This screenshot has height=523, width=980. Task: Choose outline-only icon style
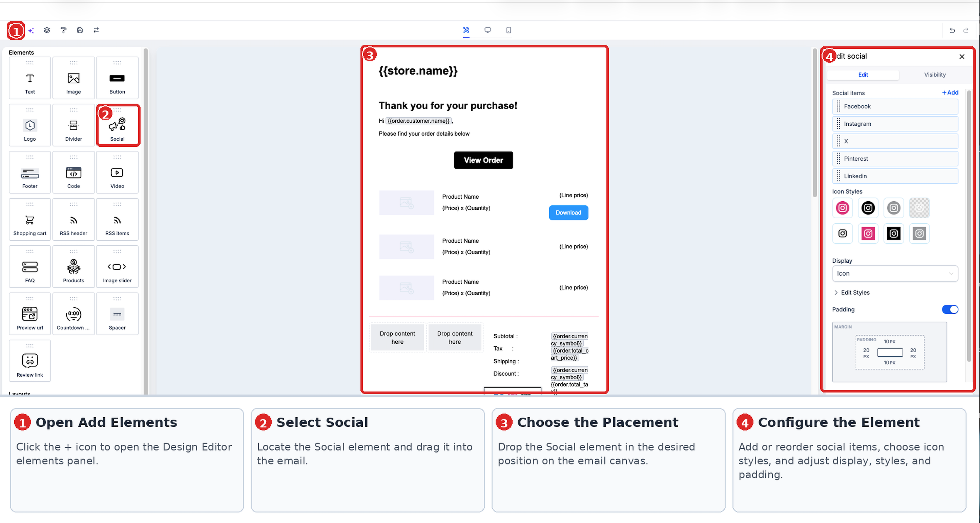click(x=842, y=234)
